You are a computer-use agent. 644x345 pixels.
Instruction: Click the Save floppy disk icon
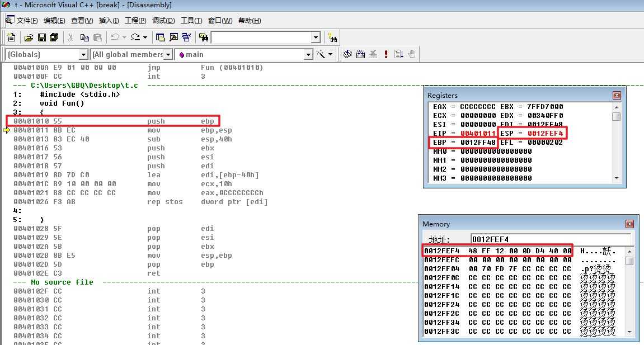pos(41,37)
